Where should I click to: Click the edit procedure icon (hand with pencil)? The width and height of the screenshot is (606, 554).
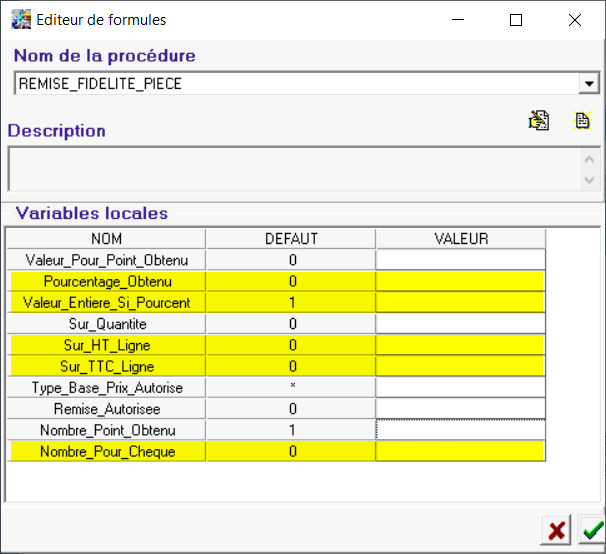[x=539, y=121]
